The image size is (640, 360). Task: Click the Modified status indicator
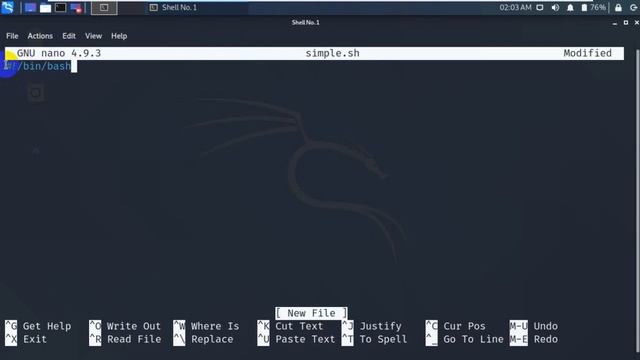[x=587, y=53]
